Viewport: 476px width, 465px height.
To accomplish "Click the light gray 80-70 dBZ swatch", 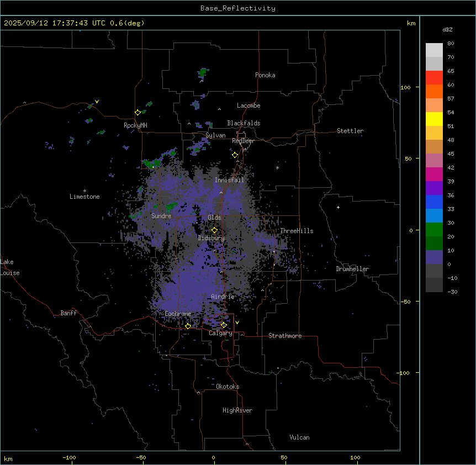I will tap(434, 50).
